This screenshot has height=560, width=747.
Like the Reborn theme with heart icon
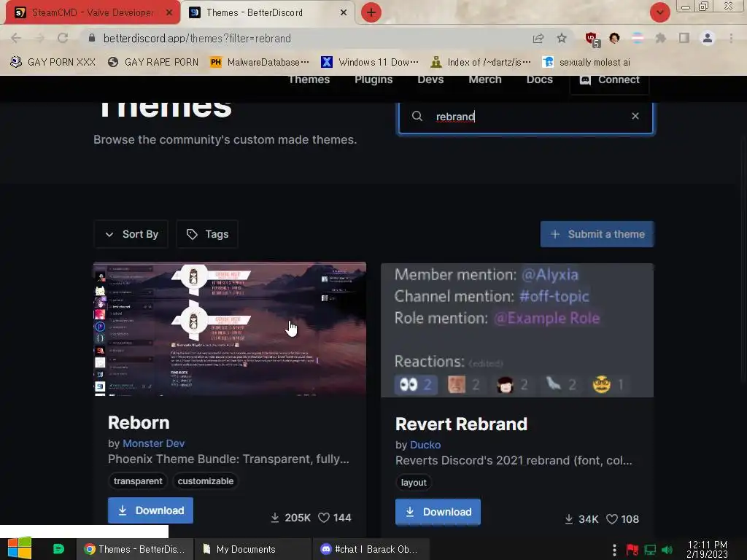324,518
